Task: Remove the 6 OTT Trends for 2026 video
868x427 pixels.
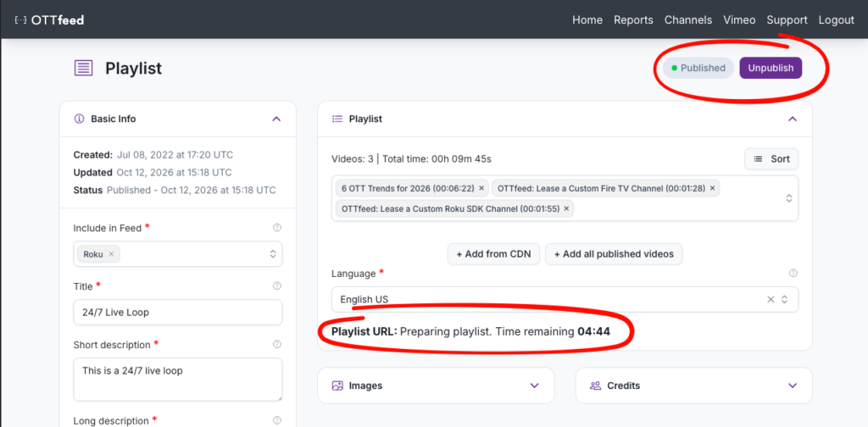Action: 481,189
